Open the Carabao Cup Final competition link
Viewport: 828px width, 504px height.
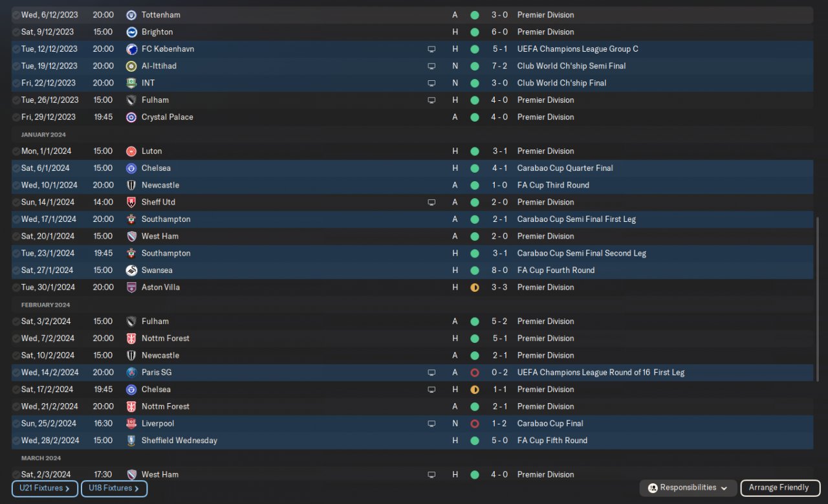[550, 424]
